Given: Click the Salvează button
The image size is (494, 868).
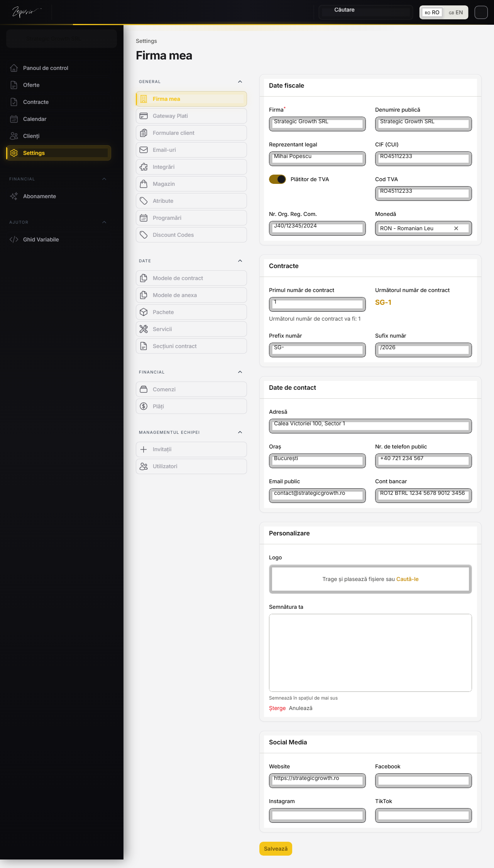Looking at the screenshot, I should pyautogui.click(x=276, y=849).
